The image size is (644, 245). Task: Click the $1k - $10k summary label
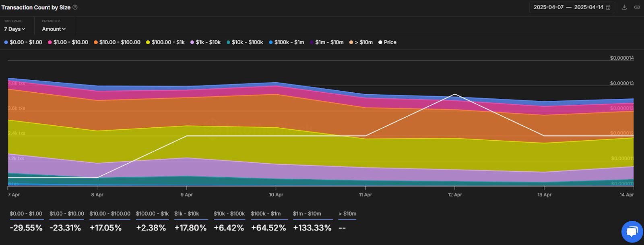[x=187, y=214]
